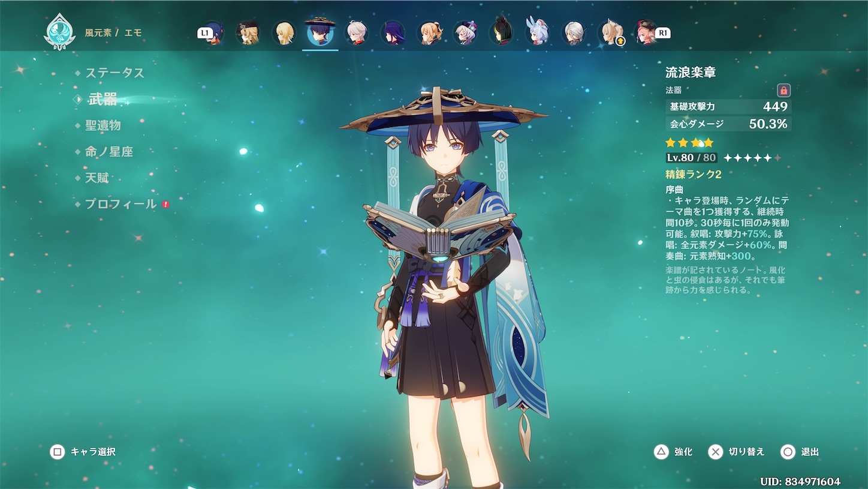This screenshot has width=868, height=489.
Task: Click the L1 previous-character badge
Action: (205, 33)
